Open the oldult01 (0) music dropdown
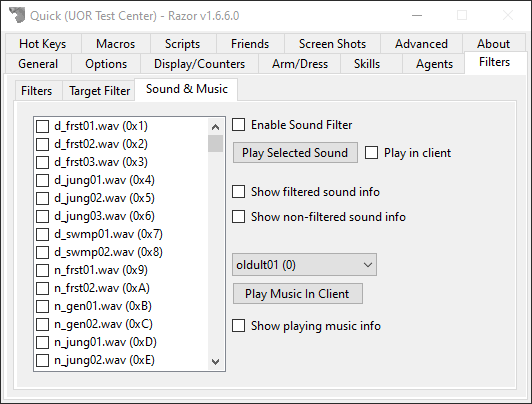Viewport: 532px width, 404px height. 304,265
